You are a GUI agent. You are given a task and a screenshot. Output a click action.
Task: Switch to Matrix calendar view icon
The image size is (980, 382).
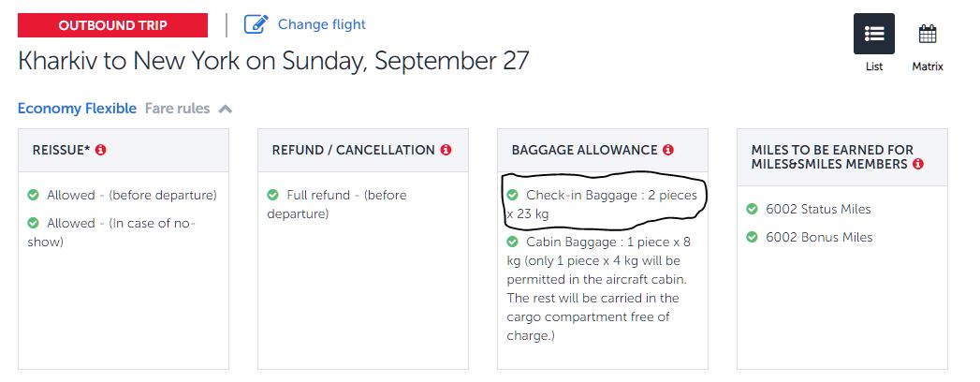pos(927,35)
